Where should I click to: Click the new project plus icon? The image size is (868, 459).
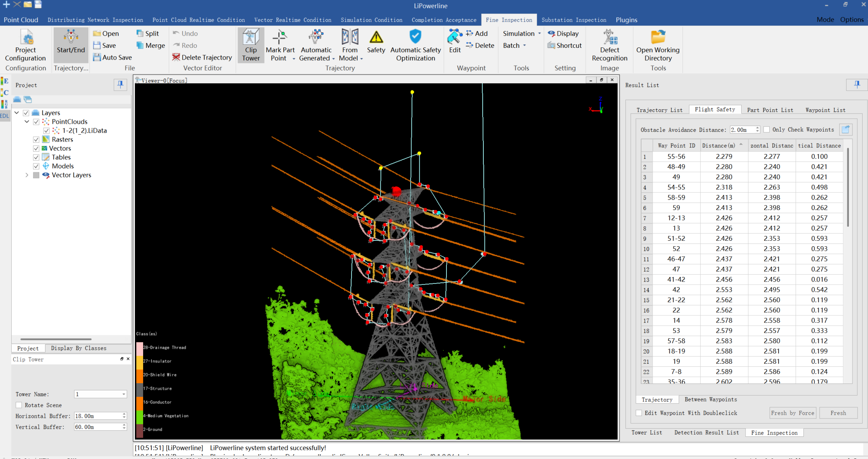6,4
